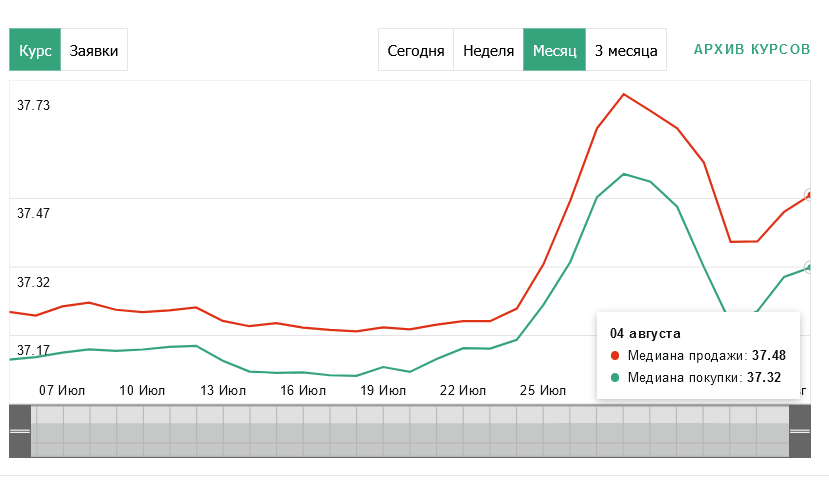Click the left range navigator handle
Viewport: 829px width, 493px height.
click(20, 431)
